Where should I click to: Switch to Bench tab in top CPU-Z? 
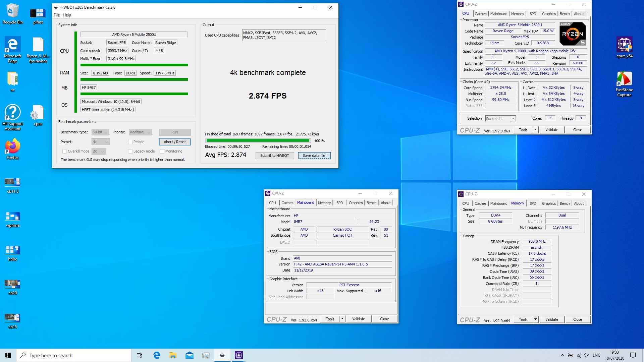coord(565,14)
